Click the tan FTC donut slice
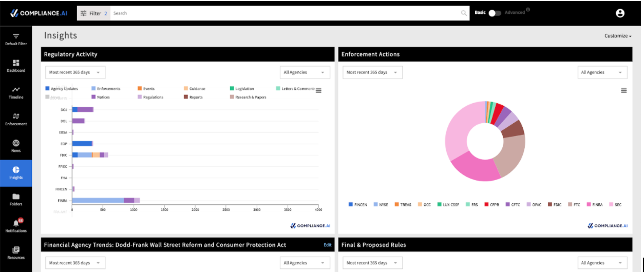The height and width of the screenshot is (272, 644). point(509,155)
